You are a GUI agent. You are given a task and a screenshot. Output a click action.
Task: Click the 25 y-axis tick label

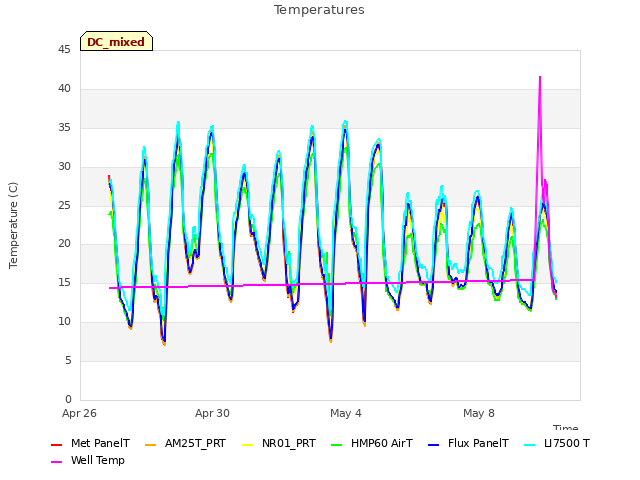(64, 205)
